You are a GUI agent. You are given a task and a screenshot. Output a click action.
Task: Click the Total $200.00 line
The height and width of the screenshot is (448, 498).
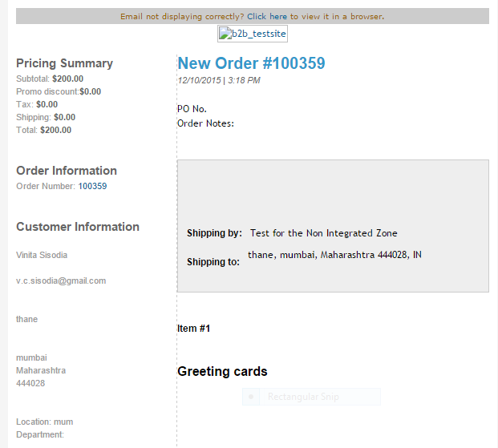point(44,130)
